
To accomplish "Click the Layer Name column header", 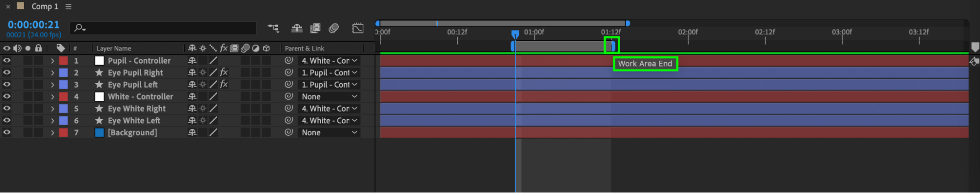I will tap(114, 48).
